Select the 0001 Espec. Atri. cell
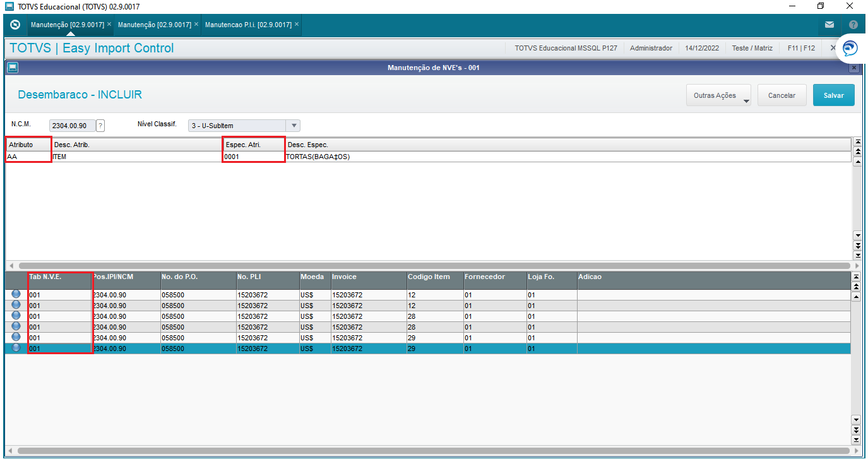The image size is (868, 459). click(x=253, y=157)
